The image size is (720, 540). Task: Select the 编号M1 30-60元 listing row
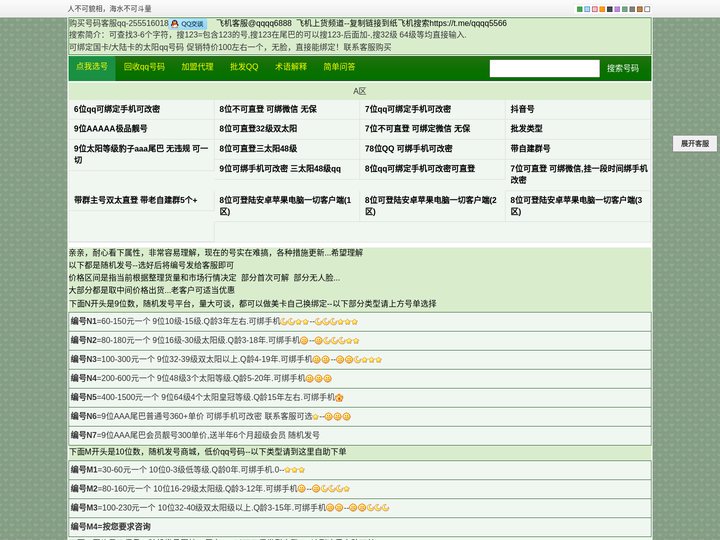click(x=360, y=470)
